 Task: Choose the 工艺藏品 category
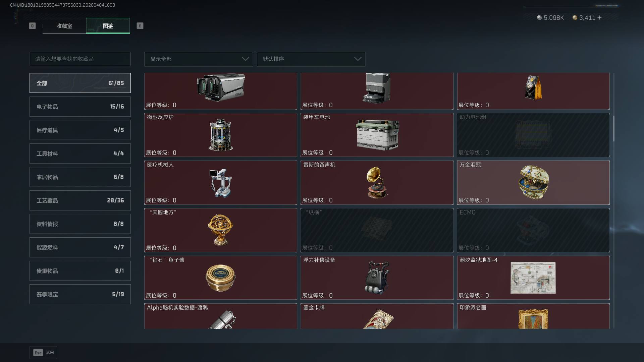[x=80, y=200]
